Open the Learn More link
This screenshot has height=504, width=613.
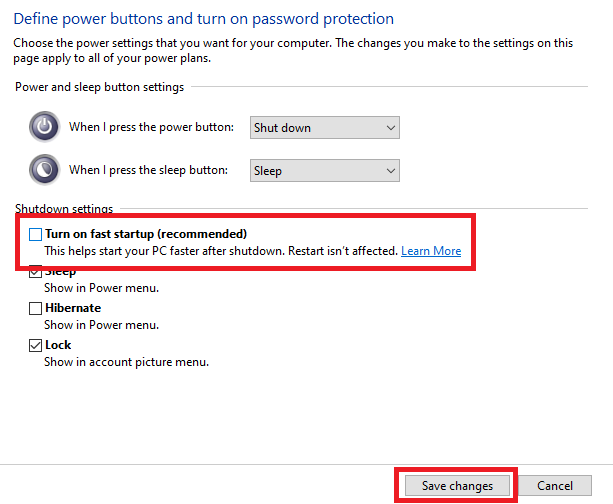(x=431, y=251)
